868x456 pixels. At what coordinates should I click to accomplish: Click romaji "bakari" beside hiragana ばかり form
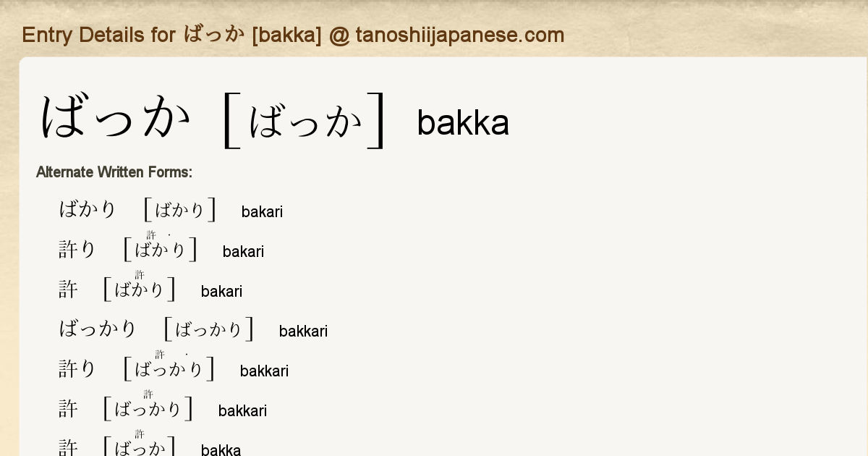(262, 212)
